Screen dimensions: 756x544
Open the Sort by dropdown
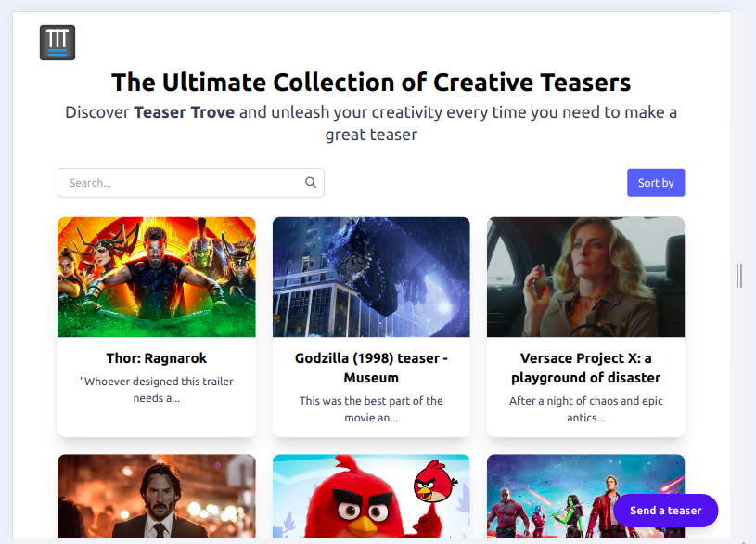point(656,183)
